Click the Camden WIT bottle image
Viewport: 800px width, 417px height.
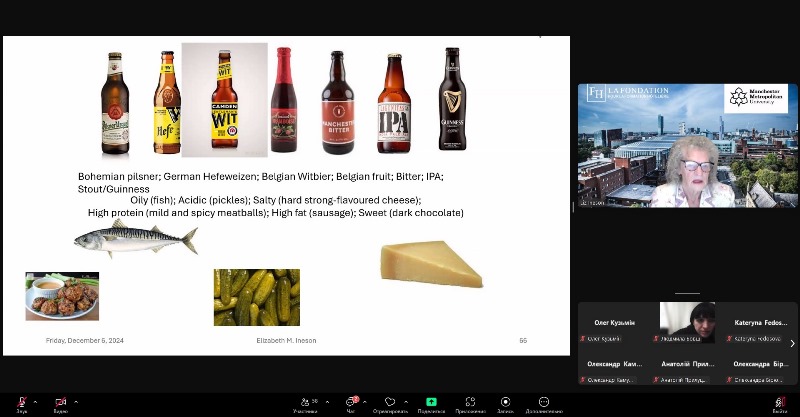[224, 100]
